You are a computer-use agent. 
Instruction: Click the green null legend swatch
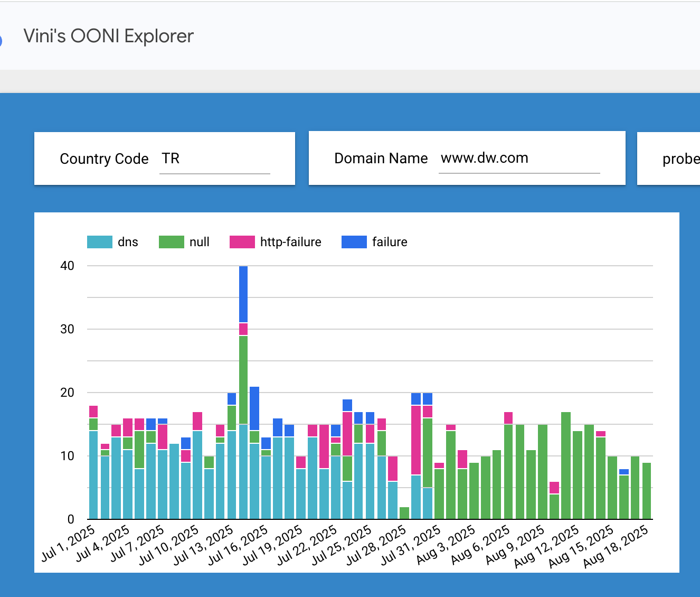(172, 242)
